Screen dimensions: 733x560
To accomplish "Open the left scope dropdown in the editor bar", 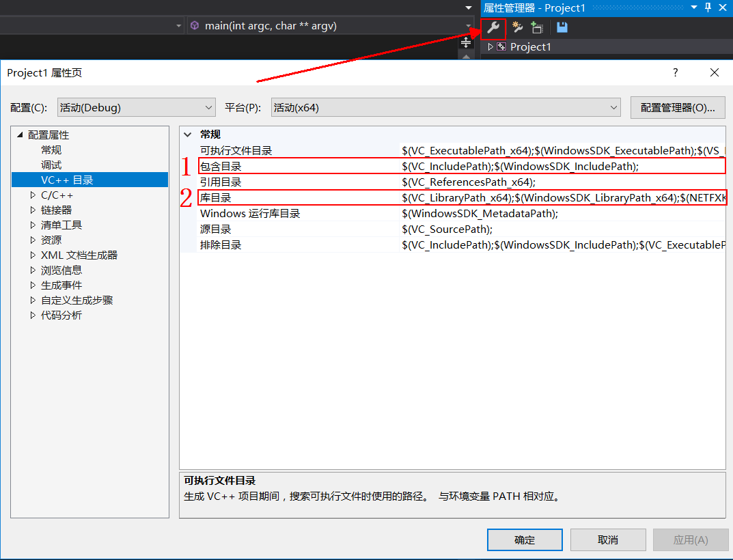I will [178, 26].
